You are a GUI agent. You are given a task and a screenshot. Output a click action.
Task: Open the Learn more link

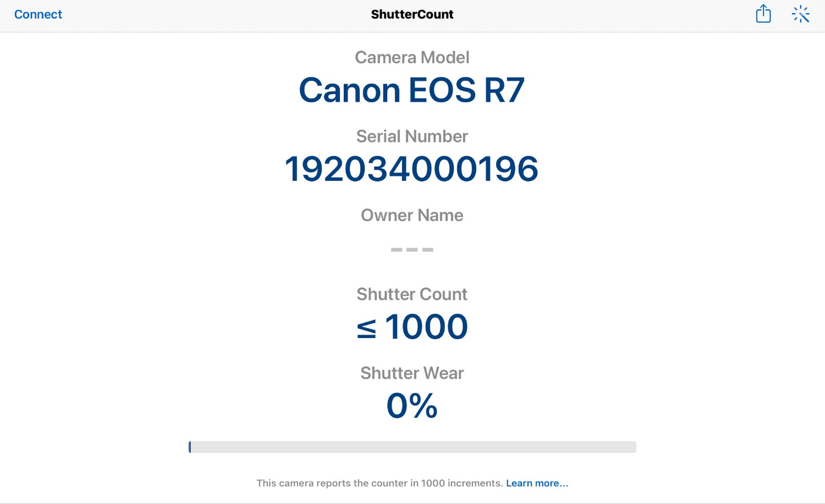[537, 483]
